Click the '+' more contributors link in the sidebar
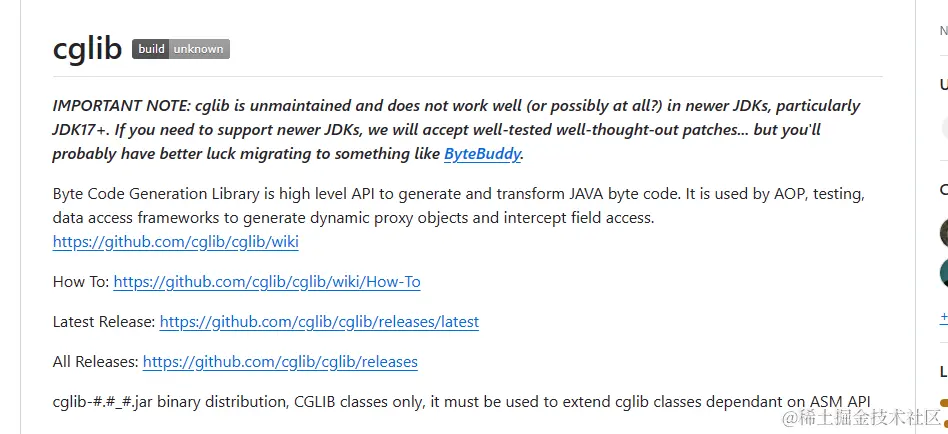948x434 pixels. [x=944, y=317]
